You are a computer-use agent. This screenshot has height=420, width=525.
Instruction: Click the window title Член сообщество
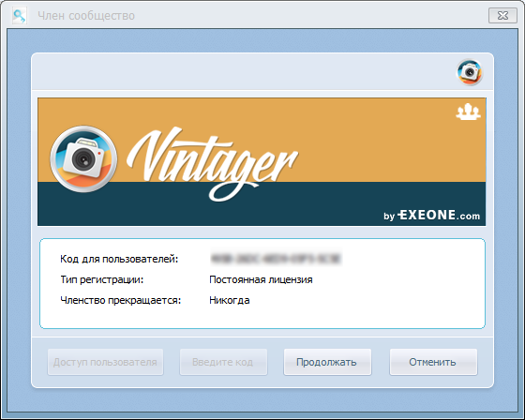pyautogui.click(x=86, y=16)
